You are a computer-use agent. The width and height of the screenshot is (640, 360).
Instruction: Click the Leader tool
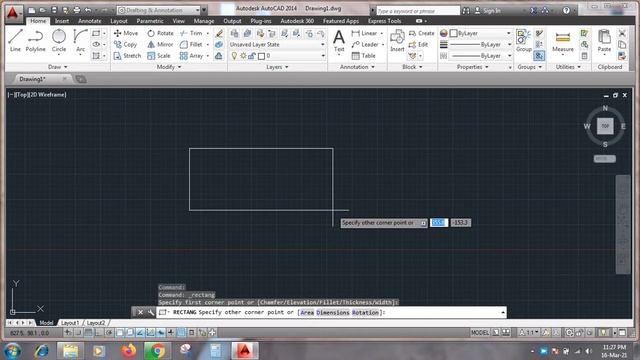point(365,44)
